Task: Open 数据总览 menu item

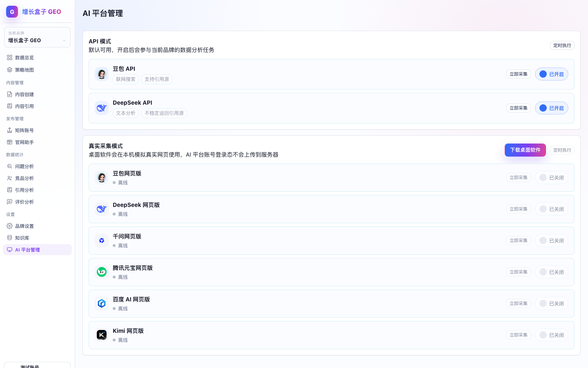Action: (x=37, y=58)
